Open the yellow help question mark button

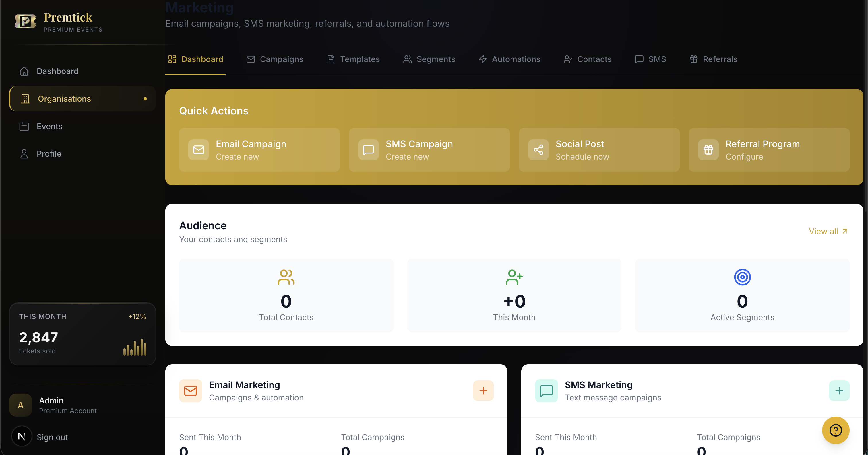click(835, 430)
